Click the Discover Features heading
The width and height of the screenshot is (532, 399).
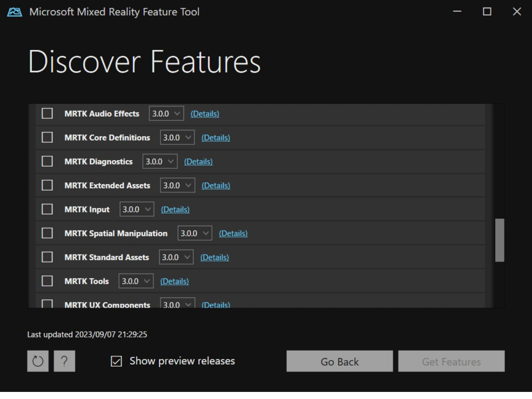click(145, 62)
